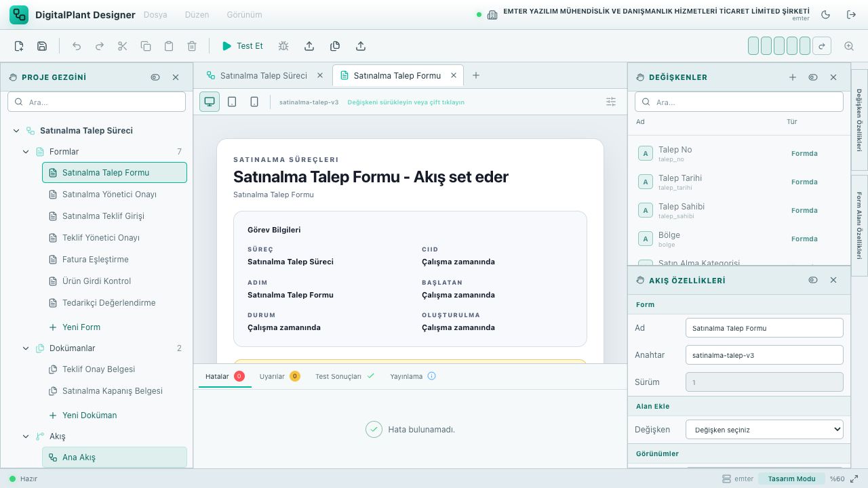
Task: Undo the last action
Action: point(77,46)
